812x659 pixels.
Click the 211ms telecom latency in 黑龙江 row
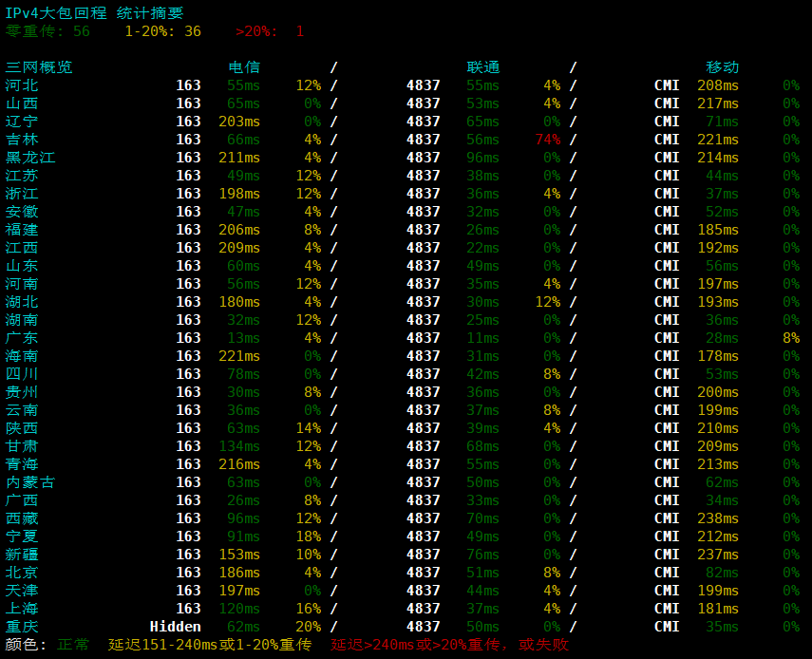[239, 158]
